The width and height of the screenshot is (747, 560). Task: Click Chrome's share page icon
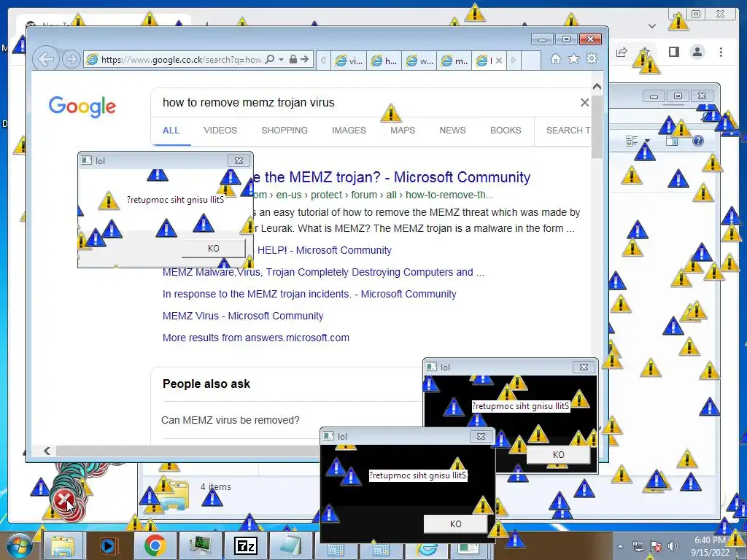click(x=622, y=52)
